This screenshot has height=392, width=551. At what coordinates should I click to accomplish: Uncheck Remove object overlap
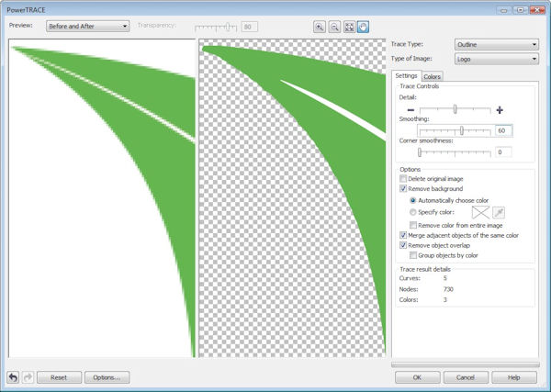coord(404,246)
